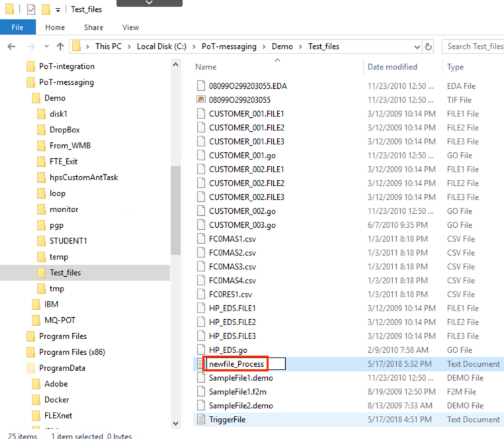Open the recent locations dropdown arrow
The width and height of the screenshot is (504, 439).
(46, 46)
